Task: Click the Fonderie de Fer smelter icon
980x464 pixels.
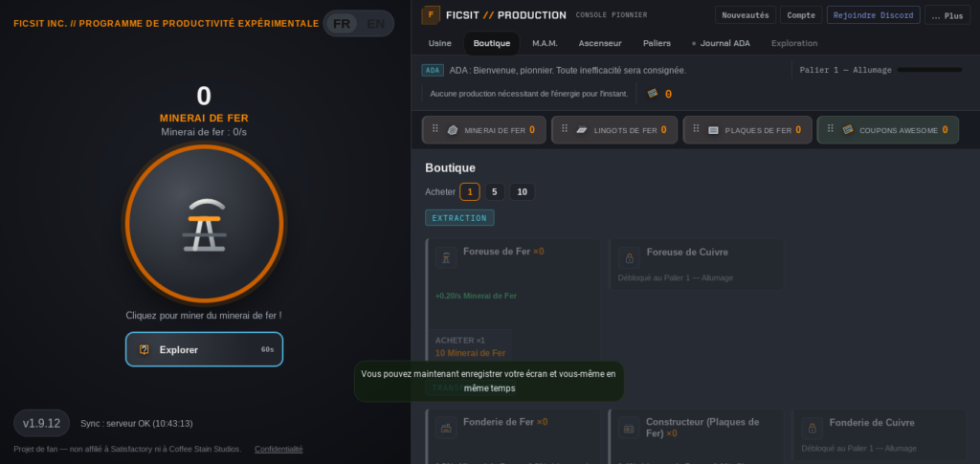Action: (x=446, y=428)
